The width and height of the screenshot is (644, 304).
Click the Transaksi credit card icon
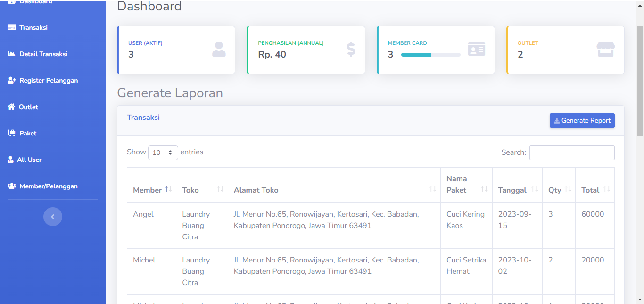tap(12, 27)
